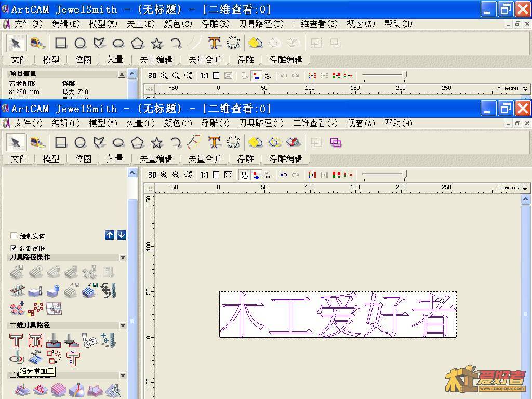Click the bevel carving toolpath icon
The image size is (532, 399).
[x=72, y=340]
